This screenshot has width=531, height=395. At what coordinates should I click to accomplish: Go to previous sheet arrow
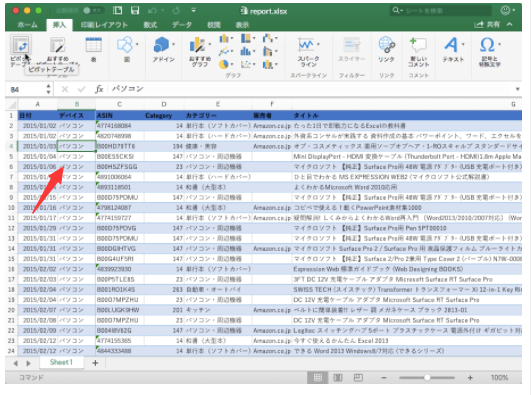16,363
